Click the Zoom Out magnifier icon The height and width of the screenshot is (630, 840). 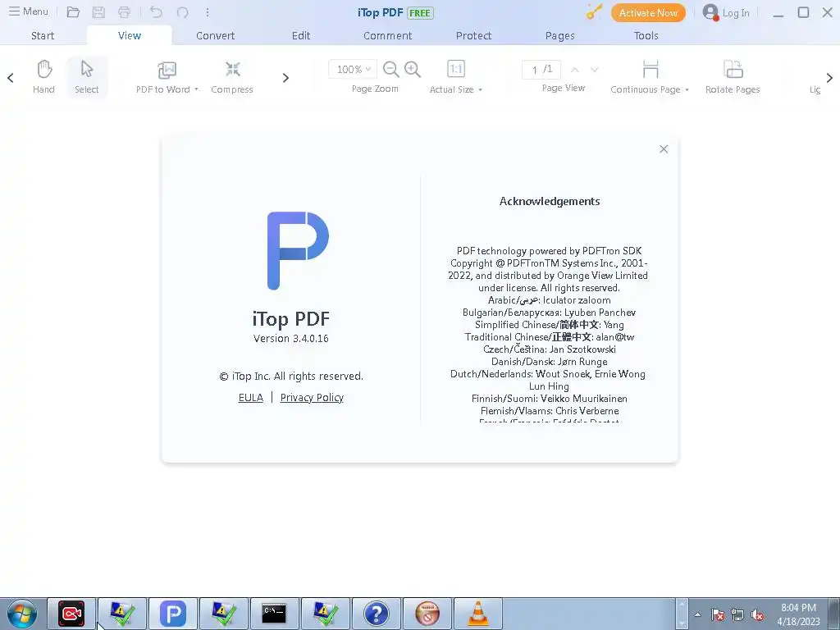(x=391, y=69)
